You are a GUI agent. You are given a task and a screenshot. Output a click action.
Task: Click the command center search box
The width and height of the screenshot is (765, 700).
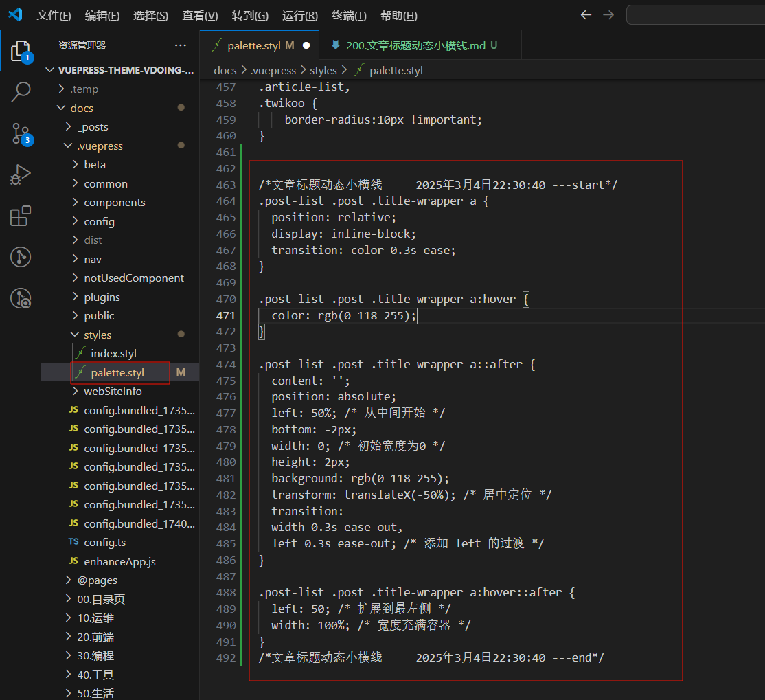point(696,15)
